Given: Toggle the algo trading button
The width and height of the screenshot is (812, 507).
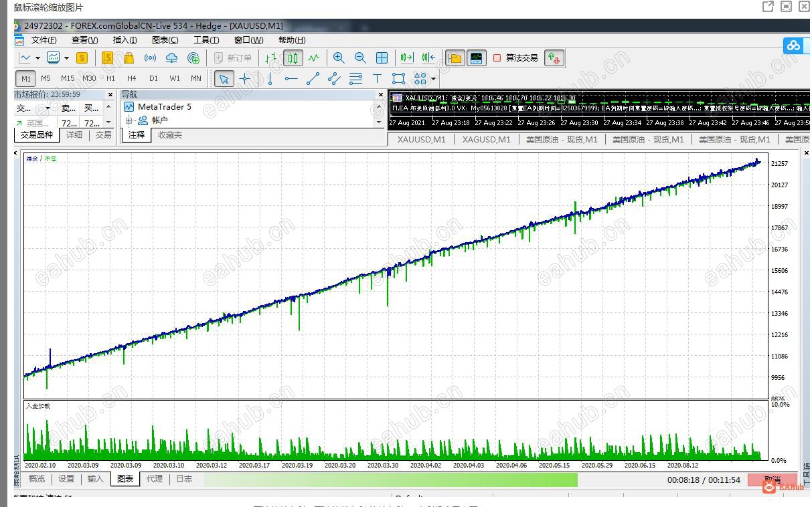Looking at the screenshot, I should (515, 58).
